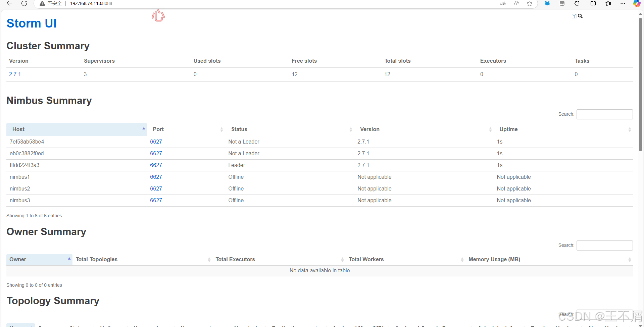644x327 pixels.
Task: Select host name eb0c3882f0ed
Action: 27,153
